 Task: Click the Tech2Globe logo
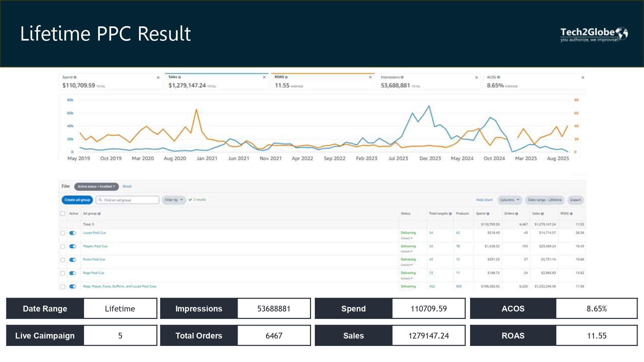pos(594,34)
